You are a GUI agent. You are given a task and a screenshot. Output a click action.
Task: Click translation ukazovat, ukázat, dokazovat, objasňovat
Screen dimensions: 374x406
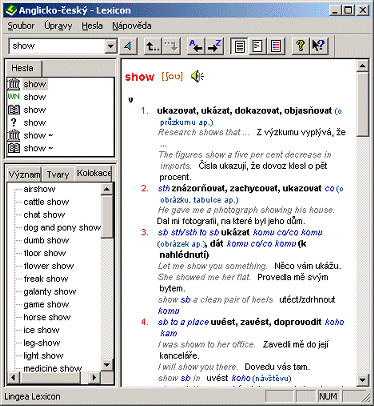coord(244,111)
